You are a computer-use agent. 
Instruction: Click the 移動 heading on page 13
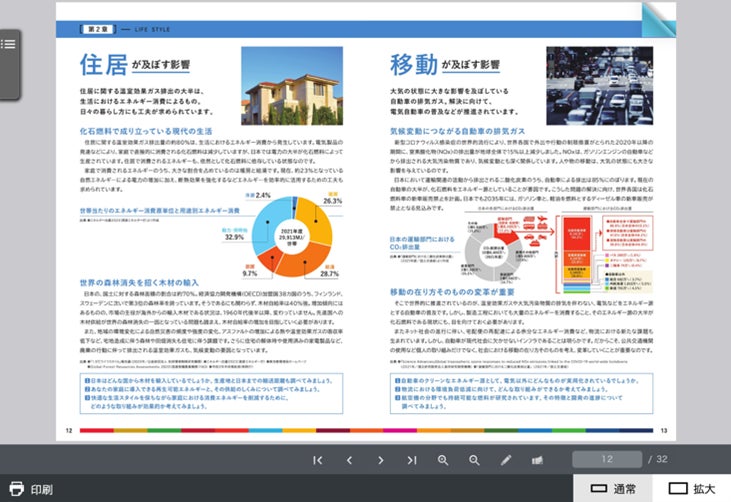[414, 64]
